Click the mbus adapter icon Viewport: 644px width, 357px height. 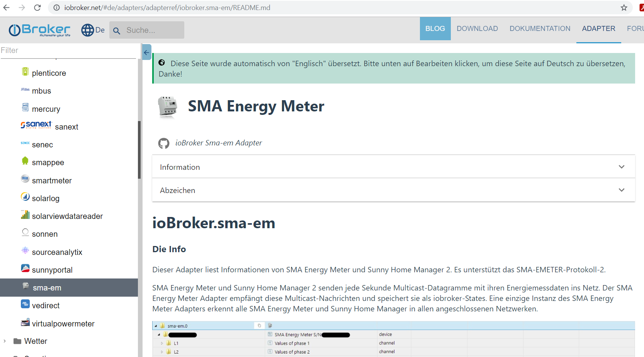tap(25, 89)
